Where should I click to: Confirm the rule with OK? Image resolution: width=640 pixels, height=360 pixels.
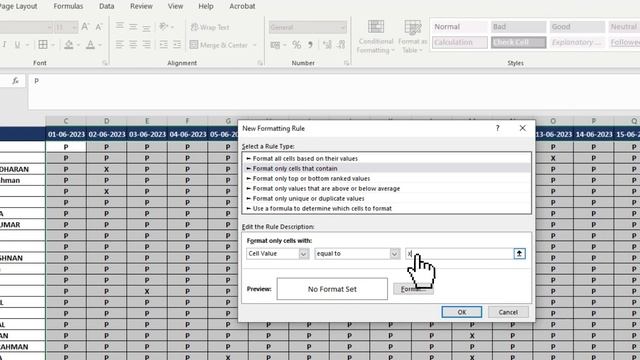(x=462, y=312)
